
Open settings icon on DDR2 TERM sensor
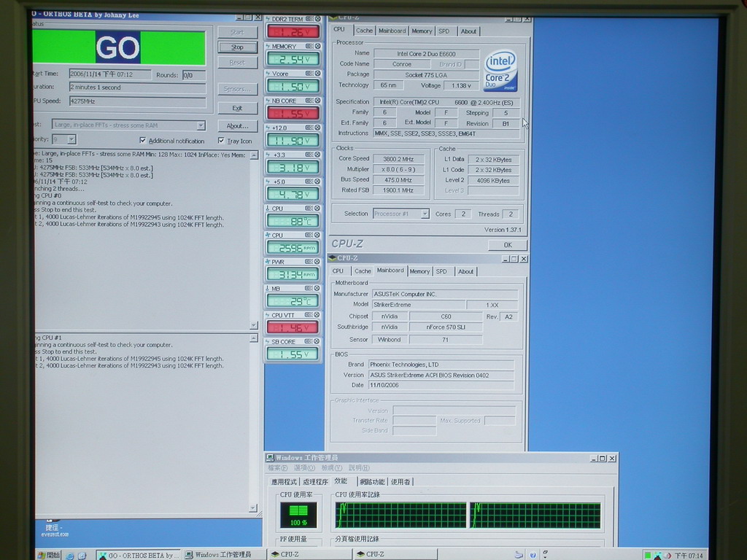pyautogui.click(x=309, y=19)
